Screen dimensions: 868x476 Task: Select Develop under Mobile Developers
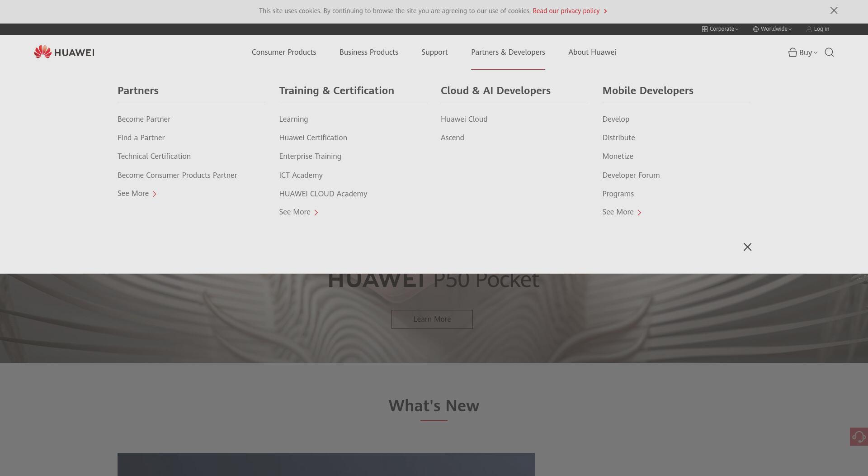pos(616,119)
